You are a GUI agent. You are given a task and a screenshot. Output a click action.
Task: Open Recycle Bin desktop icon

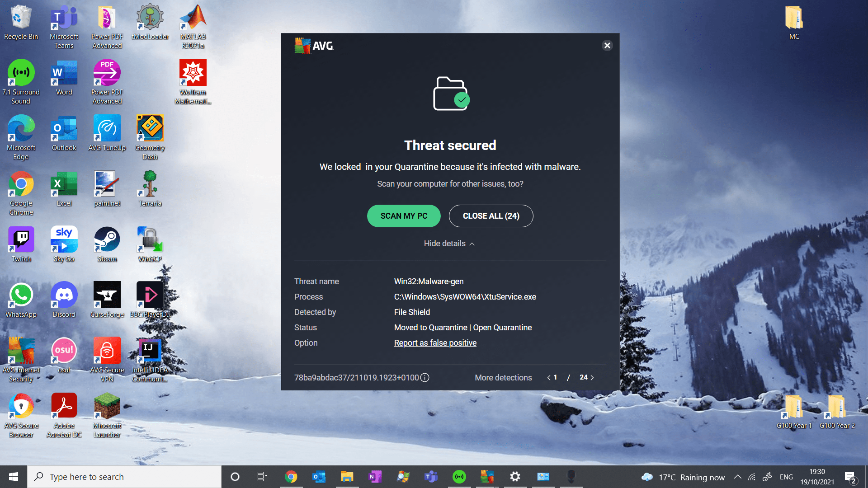pos(21,23)
